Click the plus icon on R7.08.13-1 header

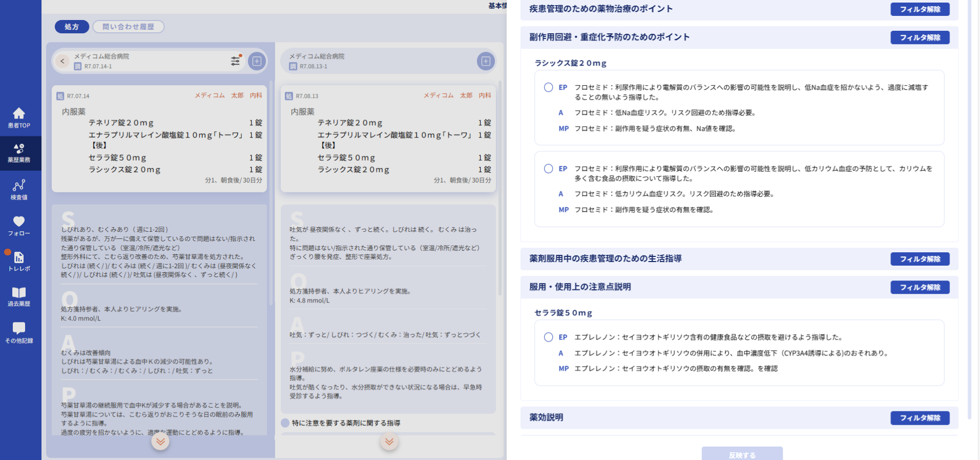coord(485,61)
